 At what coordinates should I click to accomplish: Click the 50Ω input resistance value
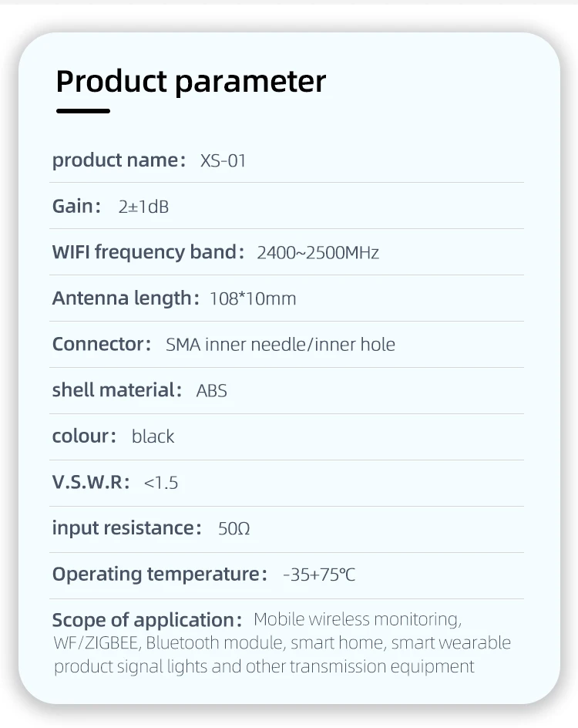(x=234, y=529)
